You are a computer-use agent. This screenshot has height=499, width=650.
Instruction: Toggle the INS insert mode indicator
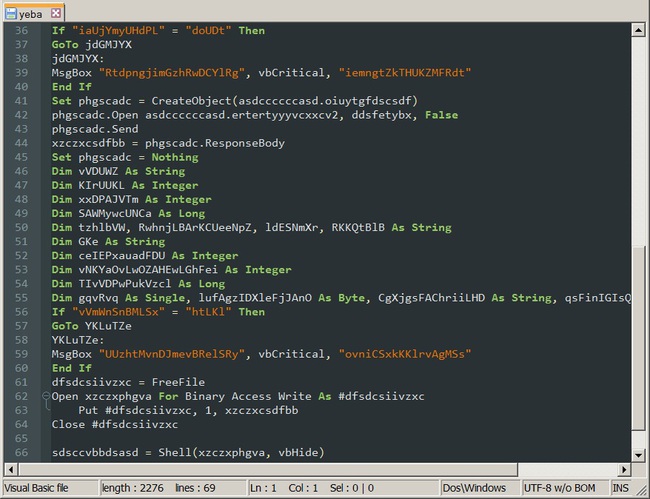[621, 488]
